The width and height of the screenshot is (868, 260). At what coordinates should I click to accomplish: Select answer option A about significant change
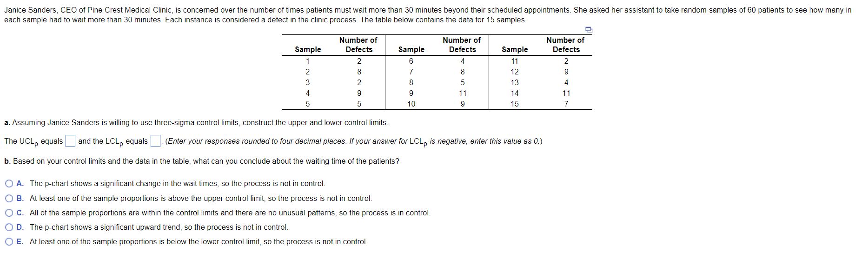pos(9,184)
